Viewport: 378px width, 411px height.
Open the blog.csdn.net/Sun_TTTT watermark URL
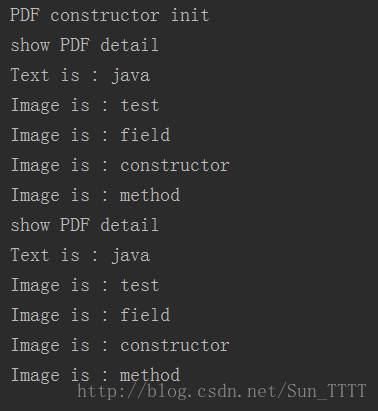222,391
